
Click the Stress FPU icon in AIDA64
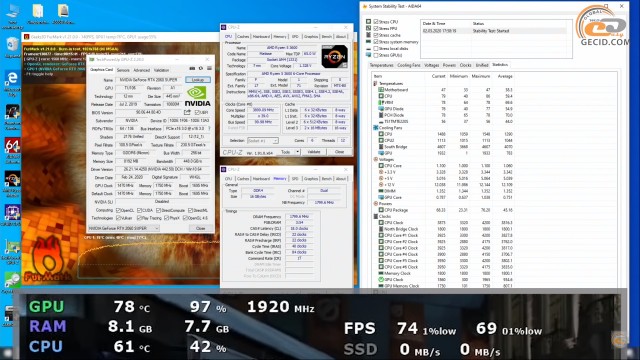(x=369, y=28)
